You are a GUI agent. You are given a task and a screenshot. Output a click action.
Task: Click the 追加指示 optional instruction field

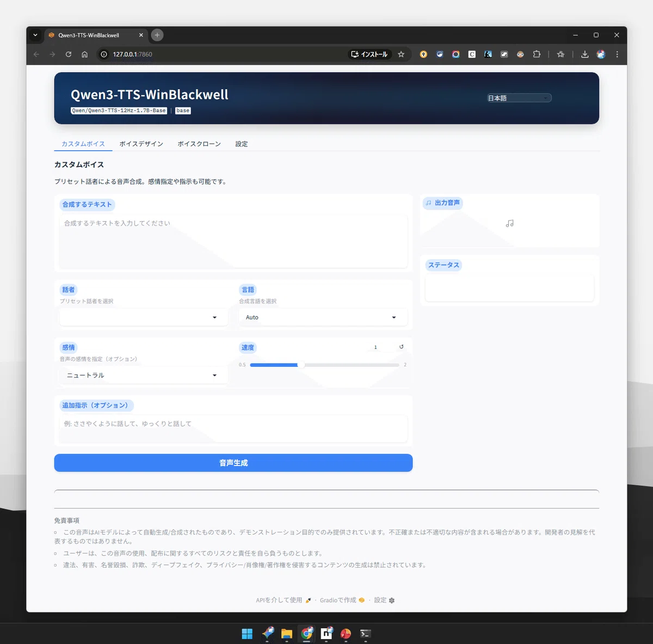[233, 429]
